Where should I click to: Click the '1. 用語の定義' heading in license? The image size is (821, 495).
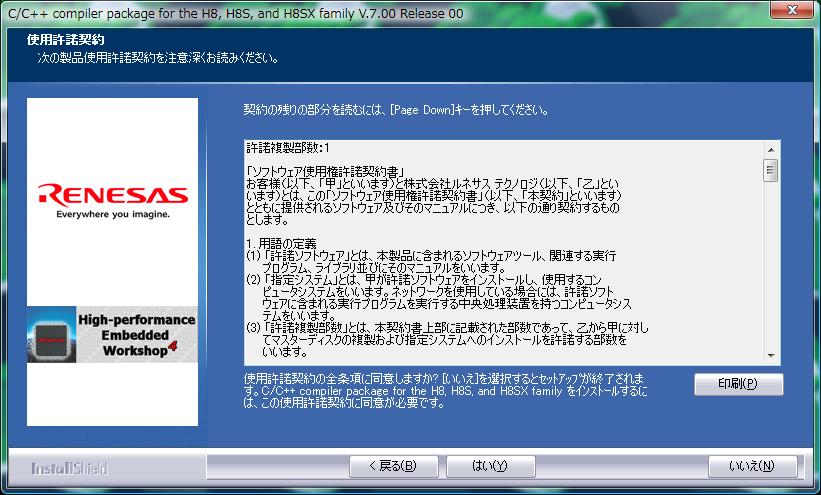click(x=281, y=244)
